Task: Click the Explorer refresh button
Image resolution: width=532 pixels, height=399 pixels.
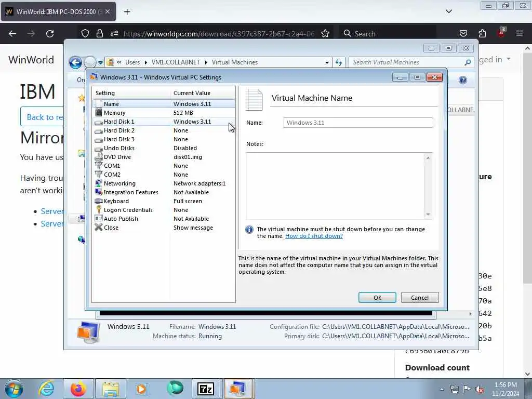Action: pyautogui.click(x=339, y=62)
